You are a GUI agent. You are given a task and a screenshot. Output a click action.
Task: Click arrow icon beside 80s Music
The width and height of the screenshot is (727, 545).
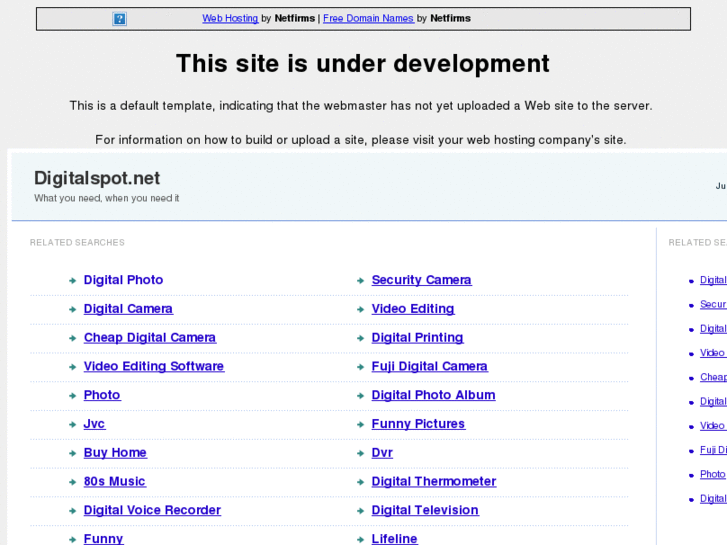point(72,482)
